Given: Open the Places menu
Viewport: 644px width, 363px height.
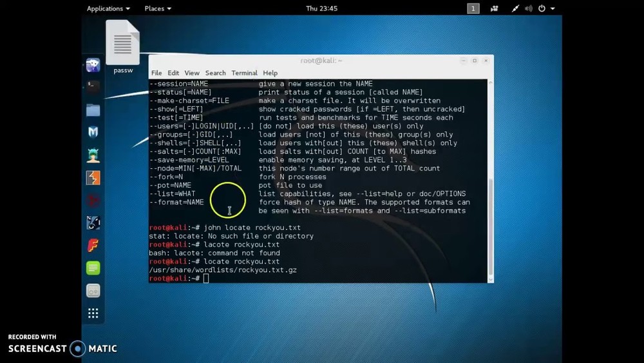Looking at the screenshot, I should [158, 8].
